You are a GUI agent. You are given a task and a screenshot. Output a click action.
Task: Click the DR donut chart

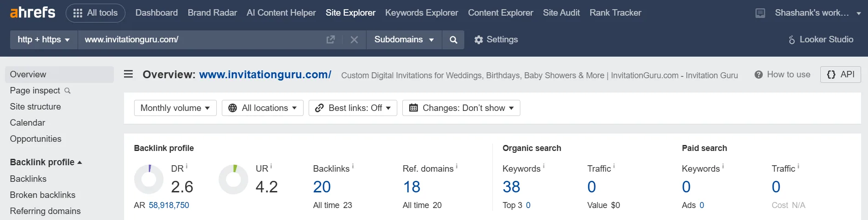149,179
